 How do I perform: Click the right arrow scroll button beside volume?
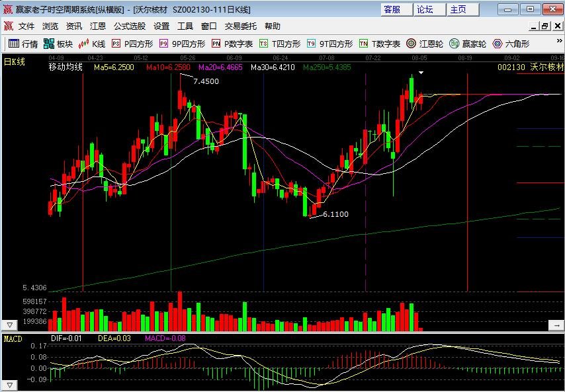point(555,325)
